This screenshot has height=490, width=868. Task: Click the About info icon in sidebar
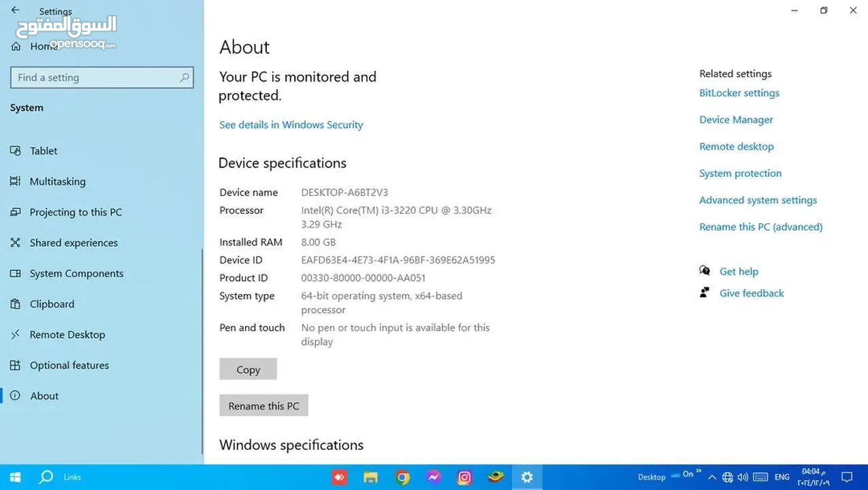pyautogui.click(x=16, y=396)
